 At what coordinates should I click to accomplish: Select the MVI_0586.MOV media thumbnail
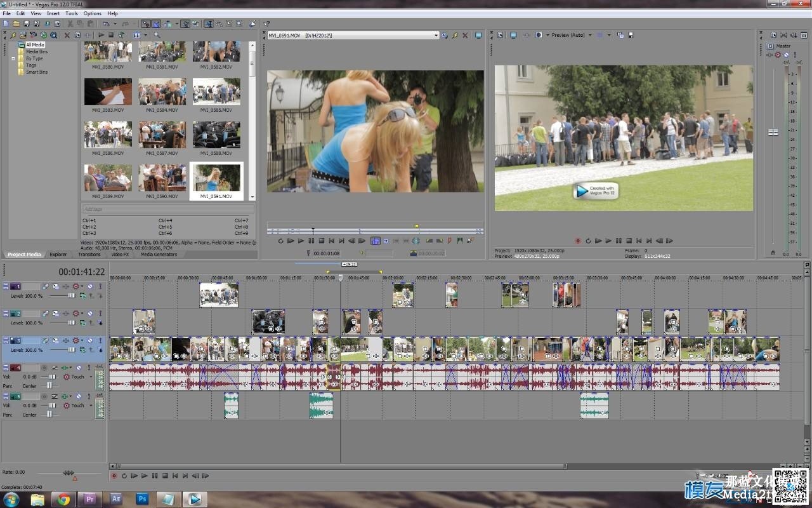108,135
